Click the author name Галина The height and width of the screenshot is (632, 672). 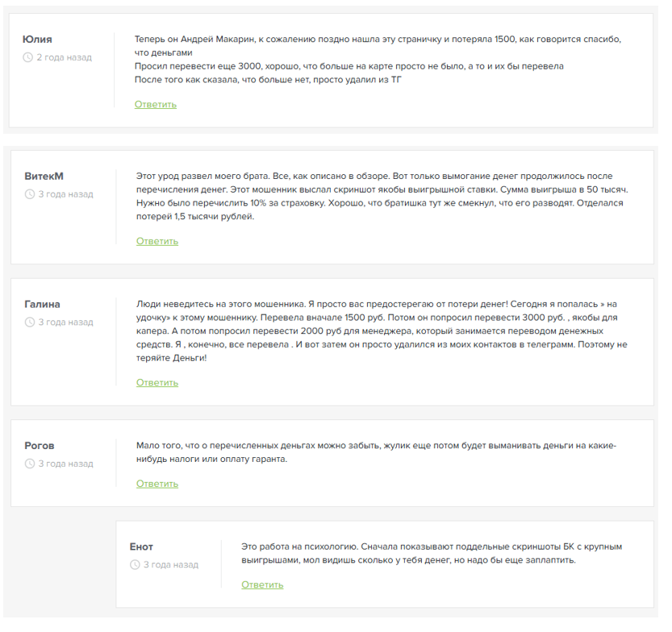pos(42,304)
